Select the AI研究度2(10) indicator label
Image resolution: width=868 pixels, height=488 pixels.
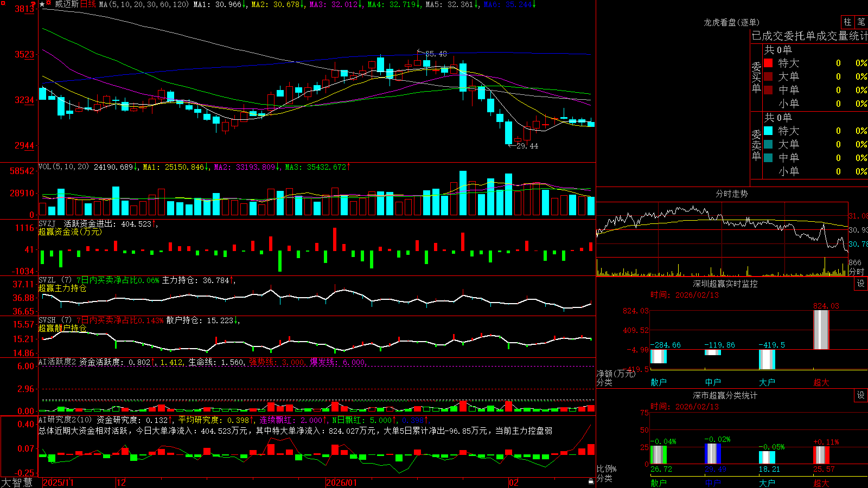[x=66, y=420]
